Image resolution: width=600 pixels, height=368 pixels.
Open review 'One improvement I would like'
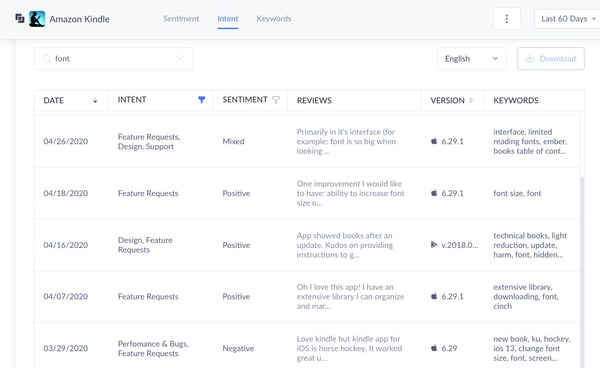351,193
